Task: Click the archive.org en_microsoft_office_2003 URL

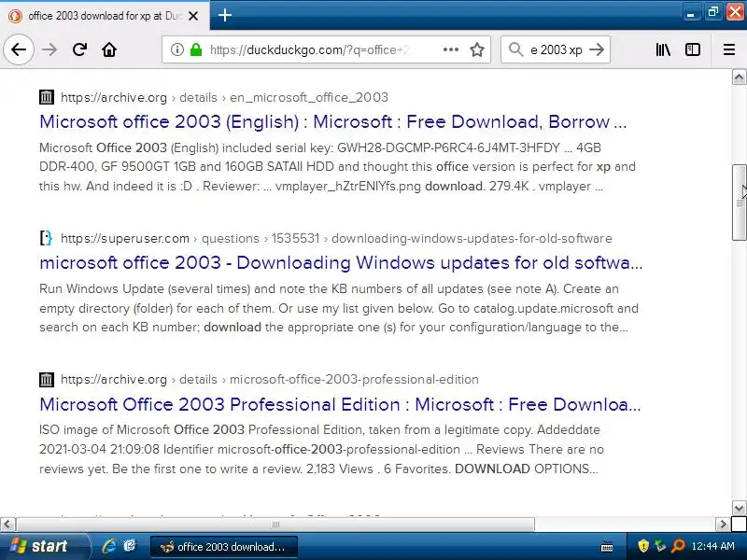Action: pyautogui.click(x=224, y=97)
